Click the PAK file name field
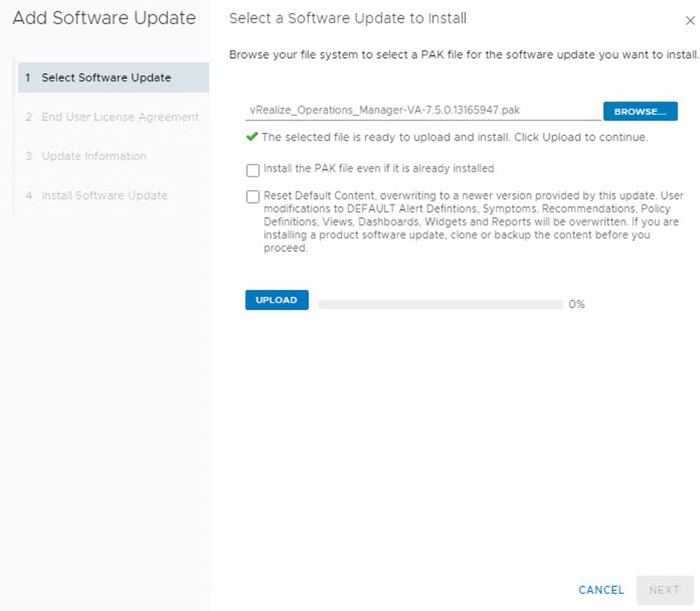Image resolution: width=700 pixels, height=611 pixels. point(422,111)
